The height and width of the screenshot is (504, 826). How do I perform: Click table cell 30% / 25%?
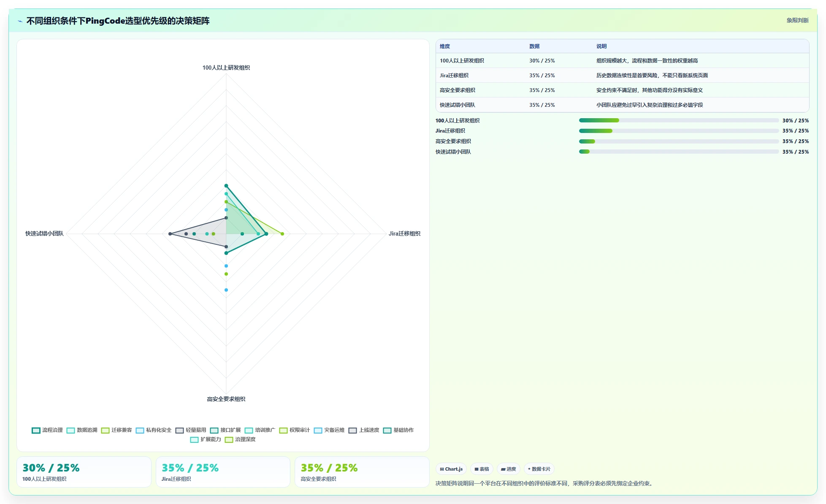[x=542, y=61]
